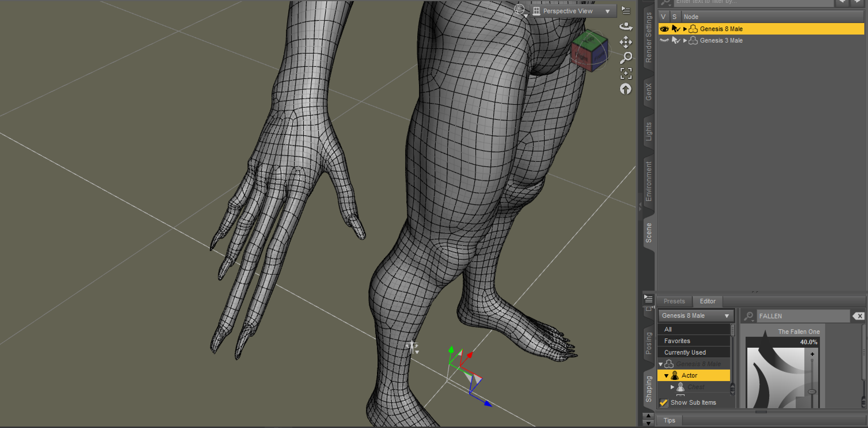This screenshot has height=428, width=868.
Task: Open the viewport options menu icon
Action: click(x=626, y=10)
